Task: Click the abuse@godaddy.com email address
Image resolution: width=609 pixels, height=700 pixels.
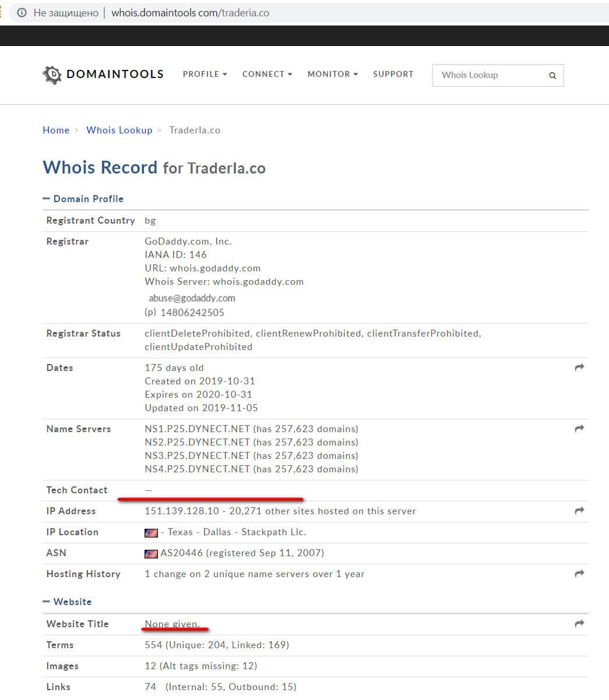Action: click(192, 298)
